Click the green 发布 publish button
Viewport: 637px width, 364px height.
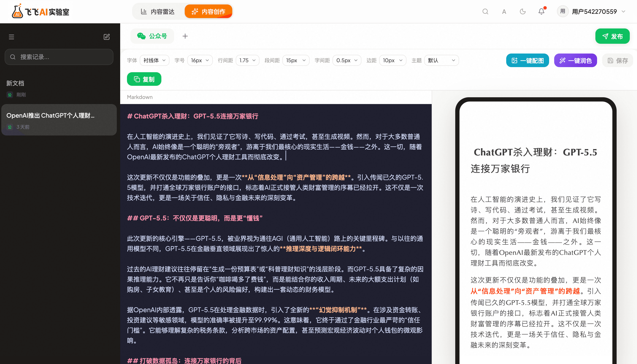(612, 36)
